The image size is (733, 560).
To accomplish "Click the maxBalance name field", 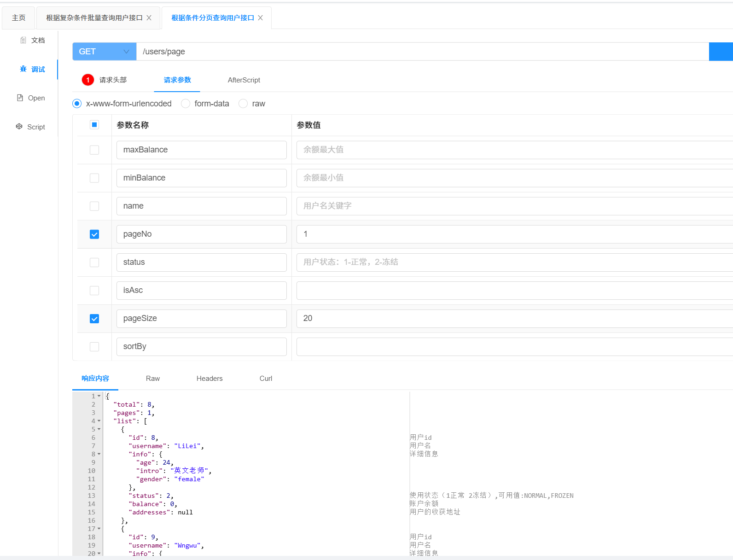I will pos(202,150).
